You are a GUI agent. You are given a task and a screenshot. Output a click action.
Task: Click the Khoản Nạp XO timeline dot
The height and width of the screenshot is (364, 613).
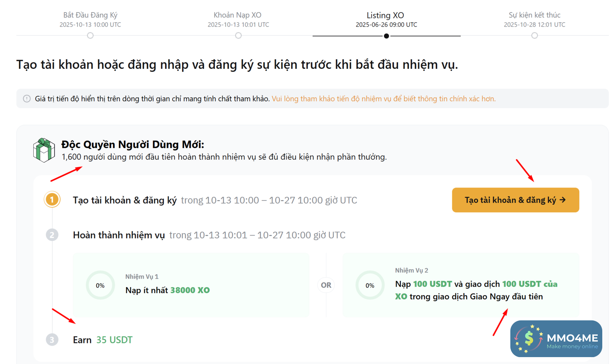238,36
